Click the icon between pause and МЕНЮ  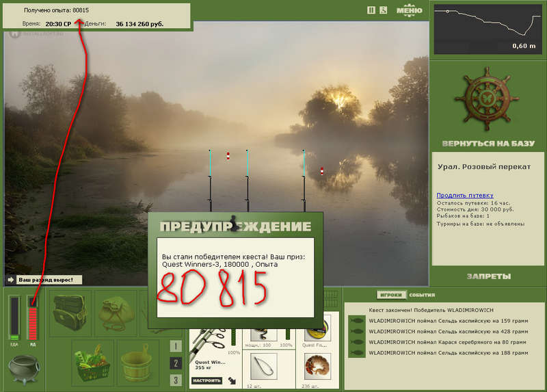(384, 10)
